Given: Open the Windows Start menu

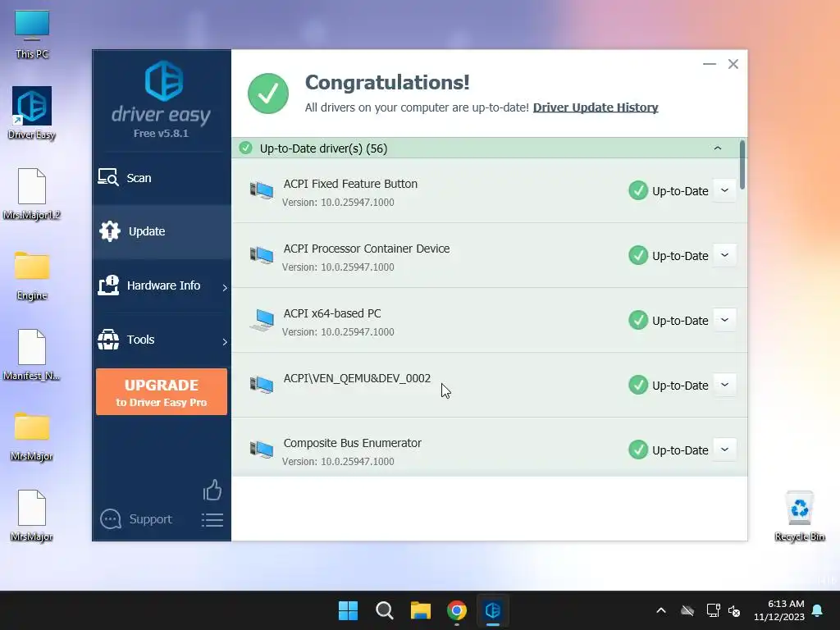Looking at the screenshot, I should pyautogui.click(x=348, y=610).
